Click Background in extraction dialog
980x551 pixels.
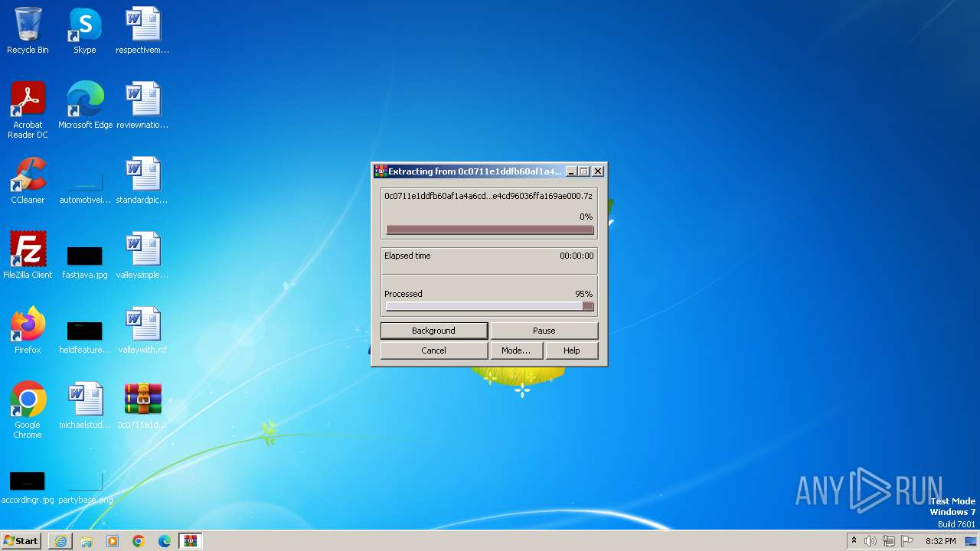[433, 331]
